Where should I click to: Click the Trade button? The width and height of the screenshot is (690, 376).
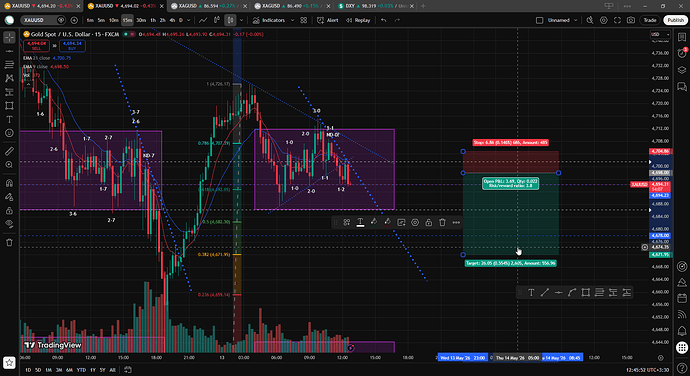[650, 20]
